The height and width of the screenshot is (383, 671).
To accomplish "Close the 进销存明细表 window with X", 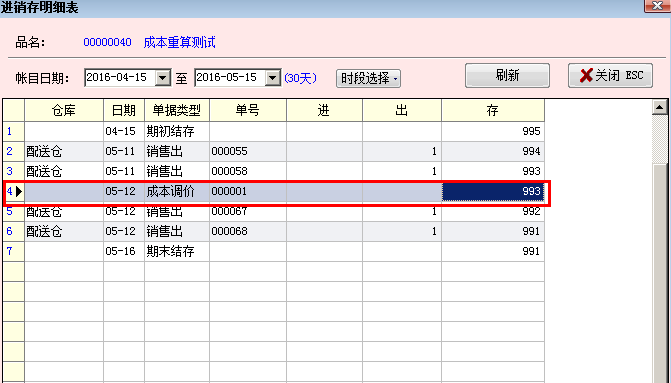I will (x=658, y=6).
